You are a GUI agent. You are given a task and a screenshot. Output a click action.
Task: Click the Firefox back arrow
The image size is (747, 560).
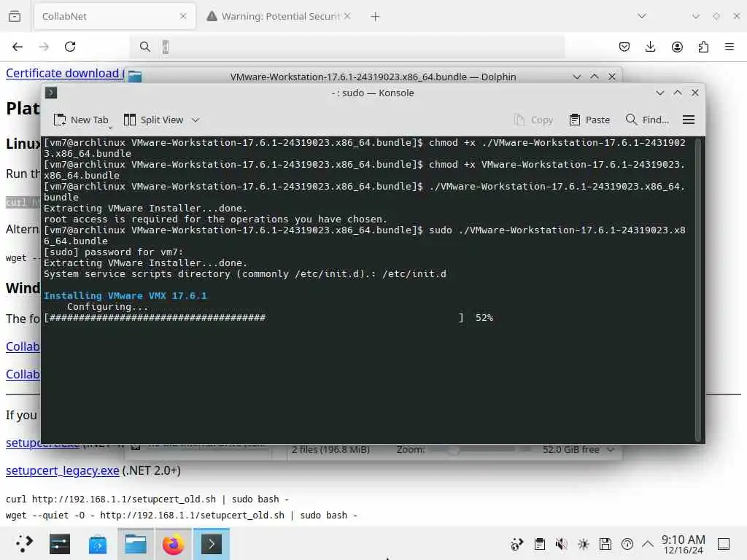[x=18, y=47]
